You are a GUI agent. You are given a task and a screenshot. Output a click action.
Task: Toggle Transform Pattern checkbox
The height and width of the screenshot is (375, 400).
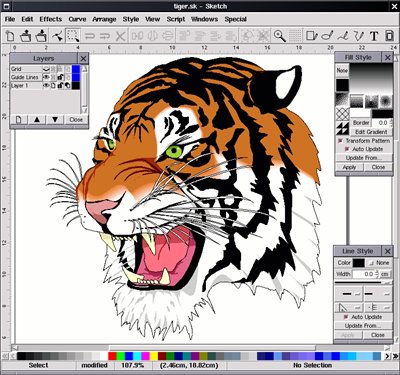(x=340, y=141)
